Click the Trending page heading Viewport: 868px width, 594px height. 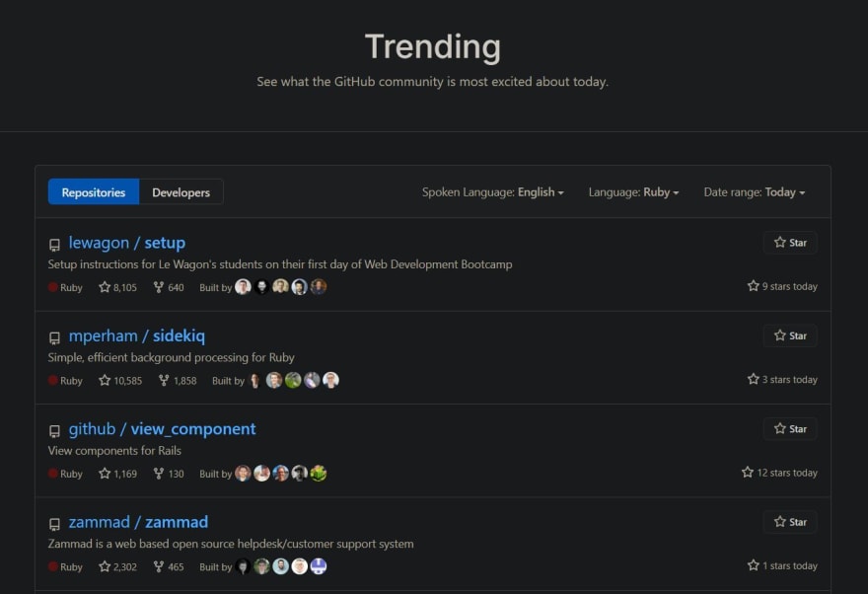pos(433,46)
